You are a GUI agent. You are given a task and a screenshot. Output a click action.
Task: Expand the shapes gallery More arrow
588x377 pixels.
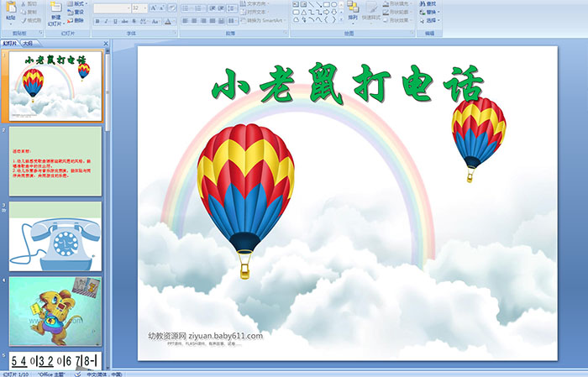[x=341, y=19]
